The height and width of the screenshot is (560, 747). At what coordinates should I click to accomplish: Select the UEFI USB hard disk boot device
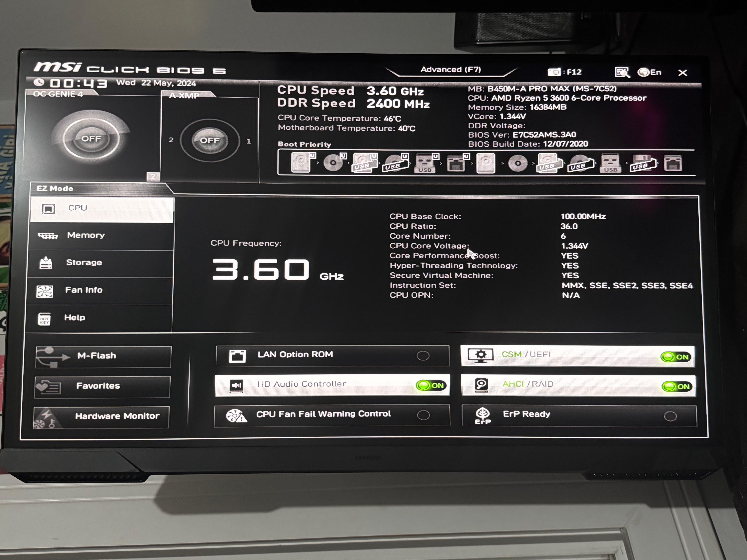(365, 163)
